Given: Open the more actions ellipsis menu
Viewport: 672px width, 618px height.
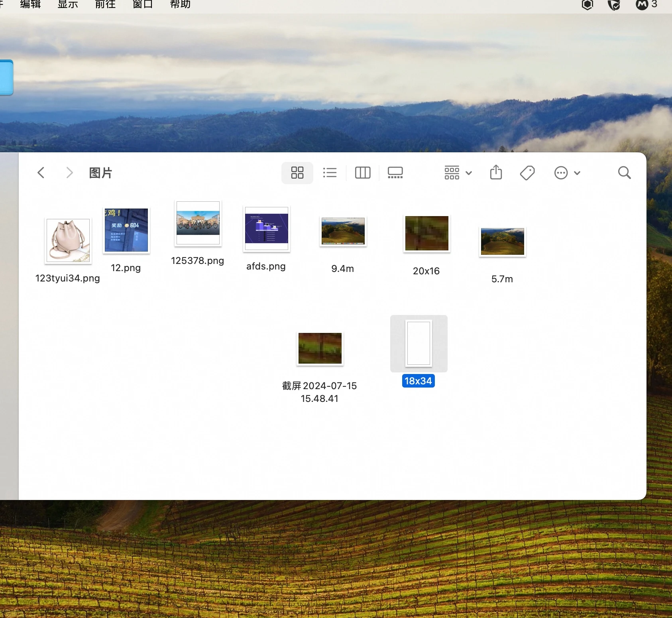Looking at the screenshot, I should point(567,173).
